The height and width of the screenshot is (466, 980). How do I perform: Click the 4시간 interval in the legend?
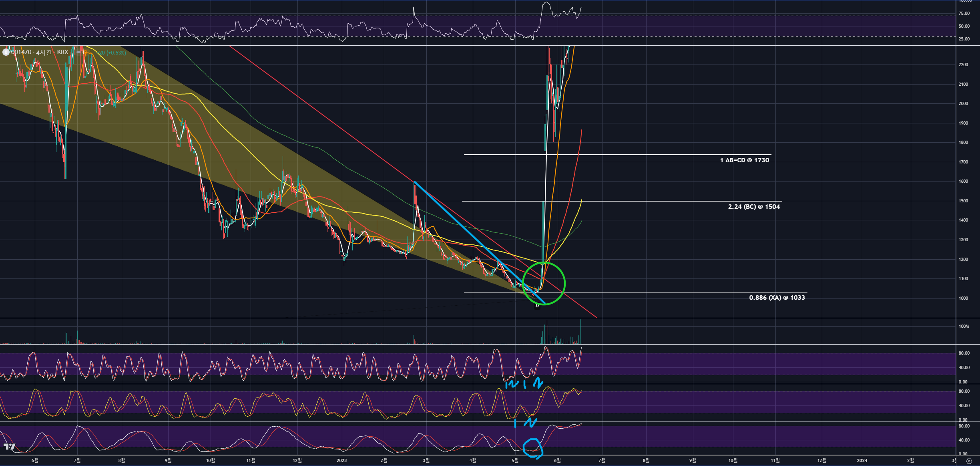[44, 52]
